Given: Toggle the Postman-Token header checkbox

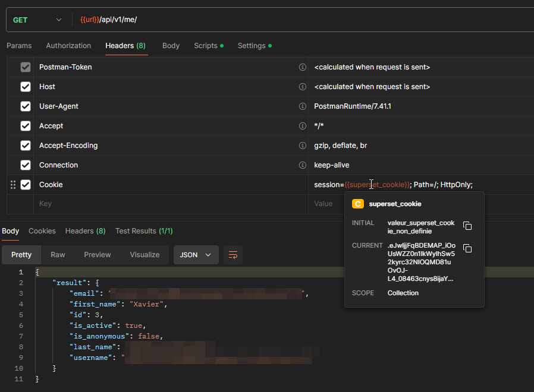Looking at the screenshot, I should pos(26,67).
